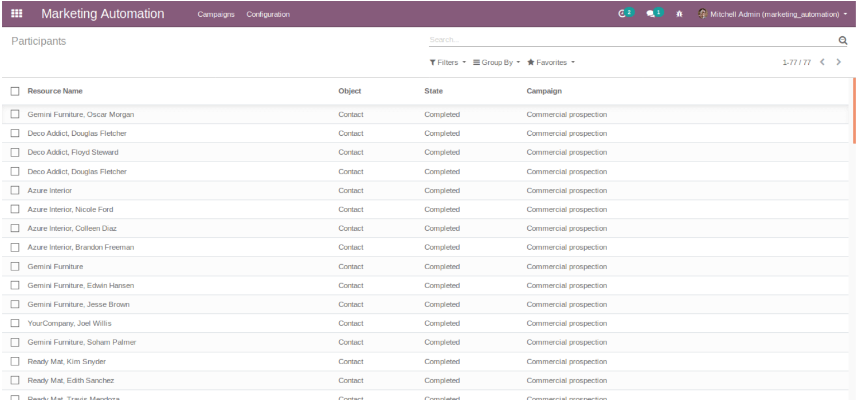This screenshot has height=410, width=868.
Task: Go to next page arrow
Action: (838, 62)
